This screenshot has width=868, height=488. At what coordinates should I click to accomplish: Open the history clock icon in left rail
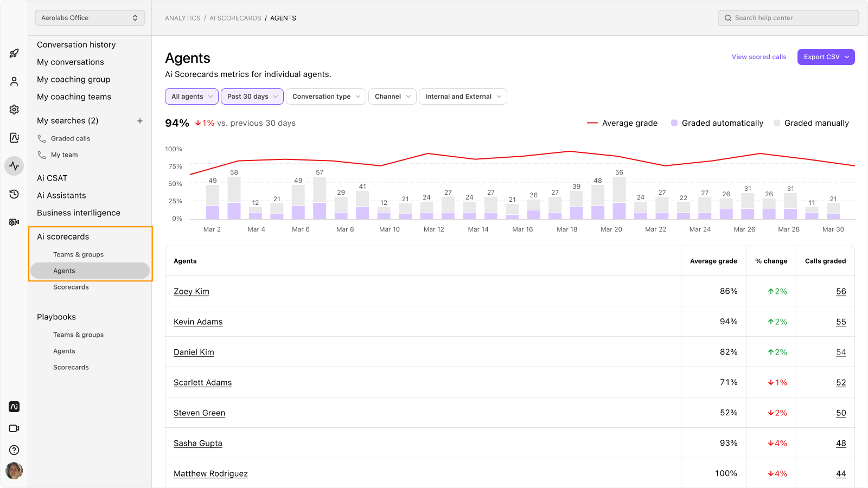coord(14,194)
